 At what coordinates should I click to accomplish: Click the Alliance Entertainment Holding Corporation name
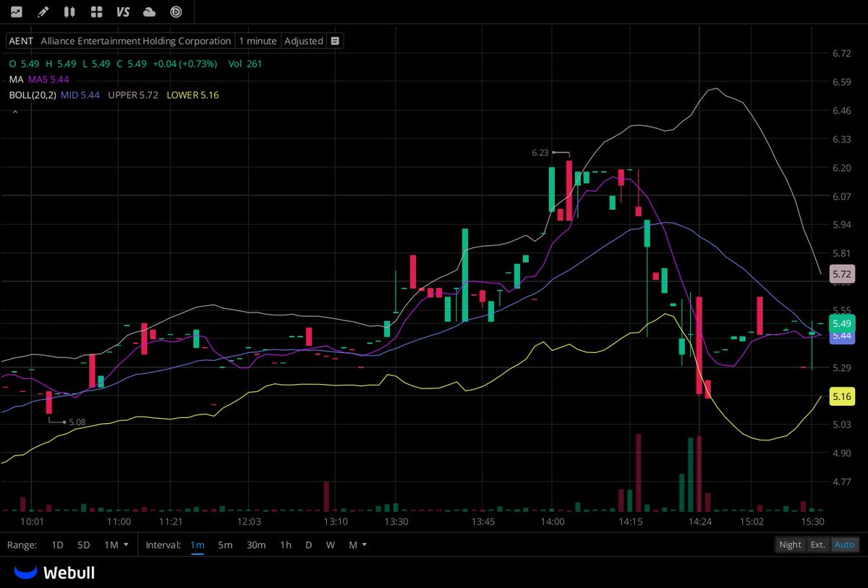136,41
